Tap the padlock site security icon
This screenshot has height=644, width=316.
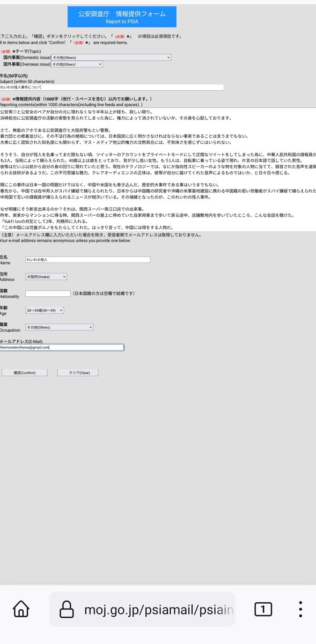click(x=66, y=609)
